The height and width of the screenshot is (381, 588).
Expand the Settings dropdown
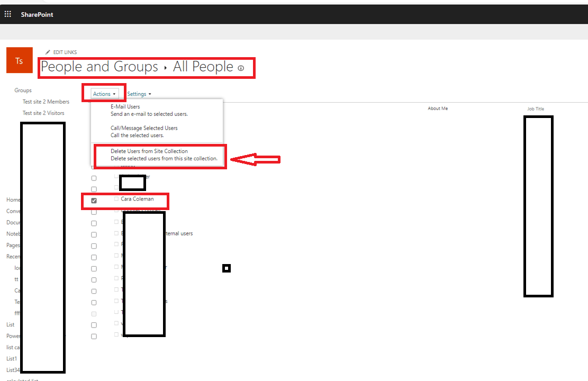(x=139, y=94)
